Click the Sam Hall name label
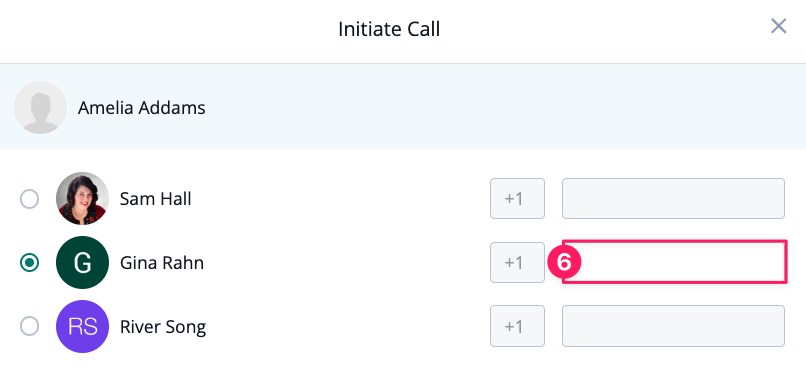 coord(155,198)
